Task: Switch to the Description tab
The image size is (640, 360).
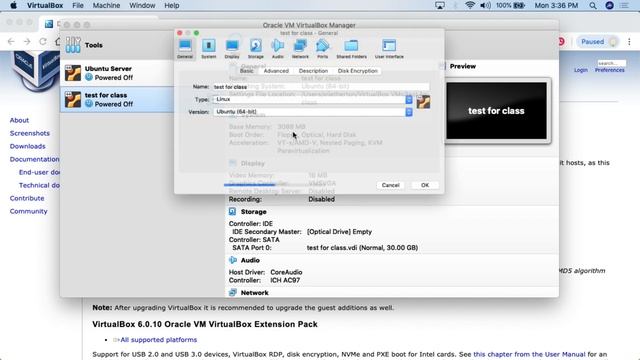Action: pyautogui.click(x=313, y=71)
